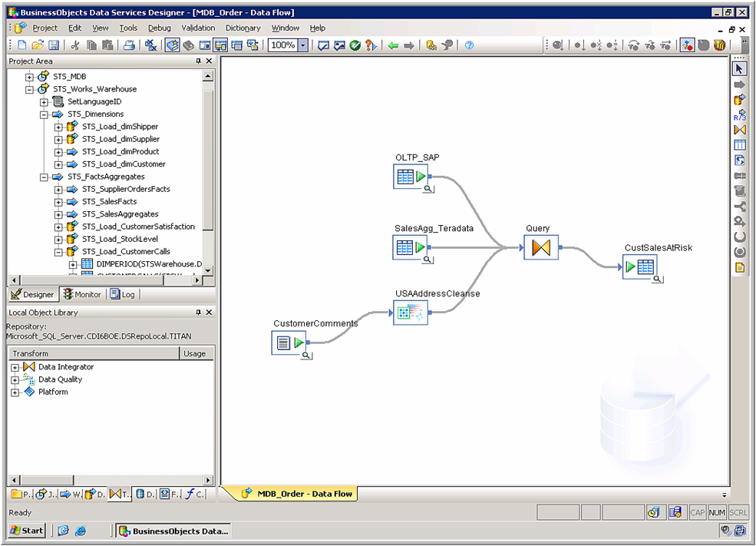Click the Save icon in the toolbar
The image size is (756, 546).
pos(54,45)
